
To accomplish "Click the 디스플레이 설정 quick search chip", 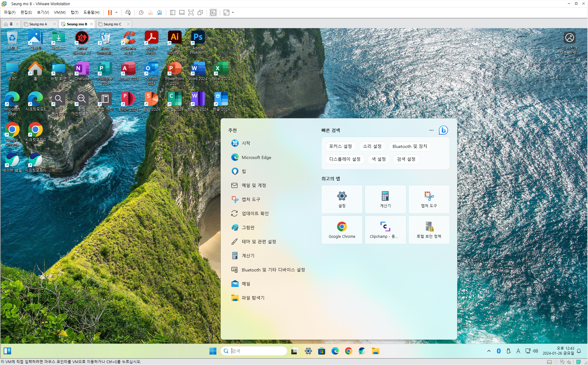I will pos(344,159).
